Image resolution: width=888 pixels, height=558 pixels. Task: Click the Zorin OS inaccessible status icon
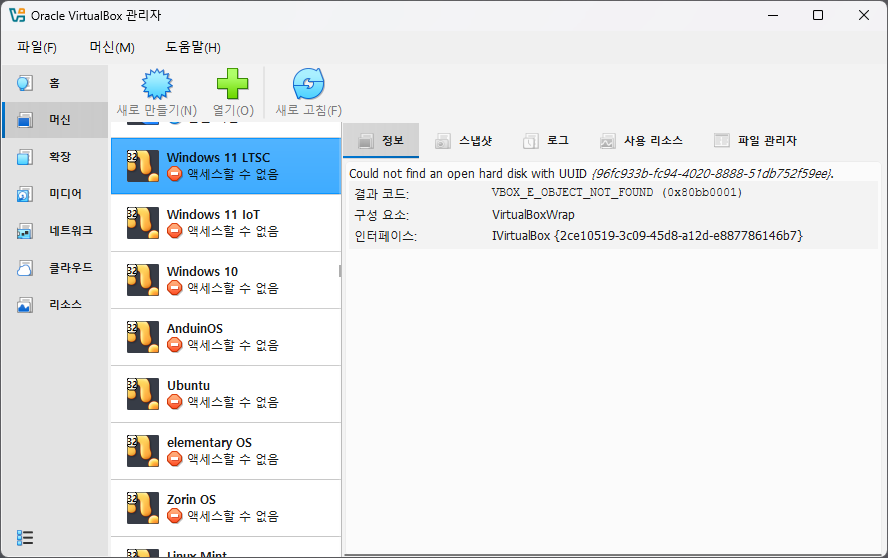[174, 516]
